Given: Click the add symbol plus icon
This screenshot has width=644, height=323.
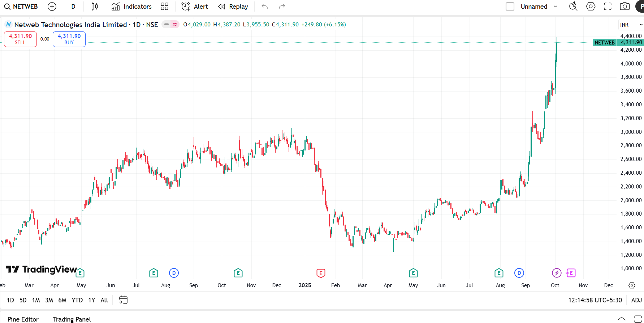Looking at the screenshot, I should pyautogui.click(x=52, y=7).
